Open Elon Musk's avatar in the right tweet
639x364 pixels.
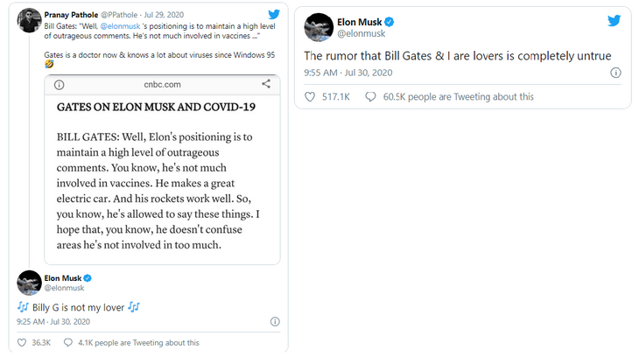click(316, 27)
